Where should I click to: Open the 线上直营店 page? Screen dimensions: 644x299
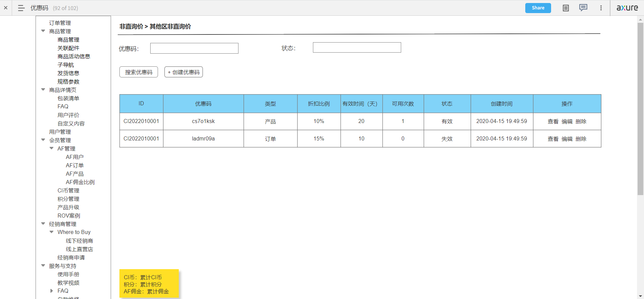point(79,249)
